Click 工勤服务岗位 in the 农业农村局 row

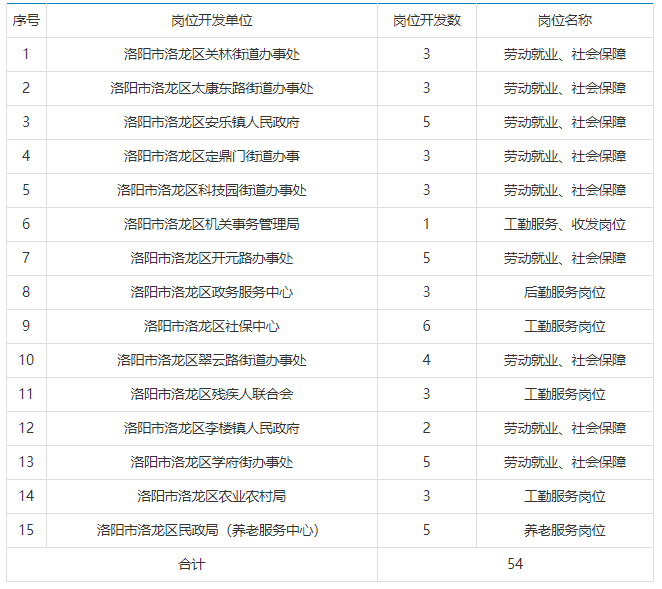pos(565,496)
